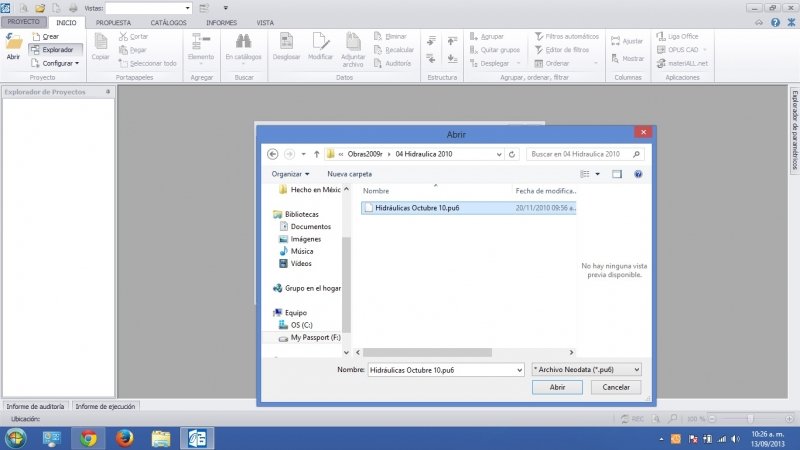
Task: Click the Explorador button in ribbon
Action: [x=56, y=49]
